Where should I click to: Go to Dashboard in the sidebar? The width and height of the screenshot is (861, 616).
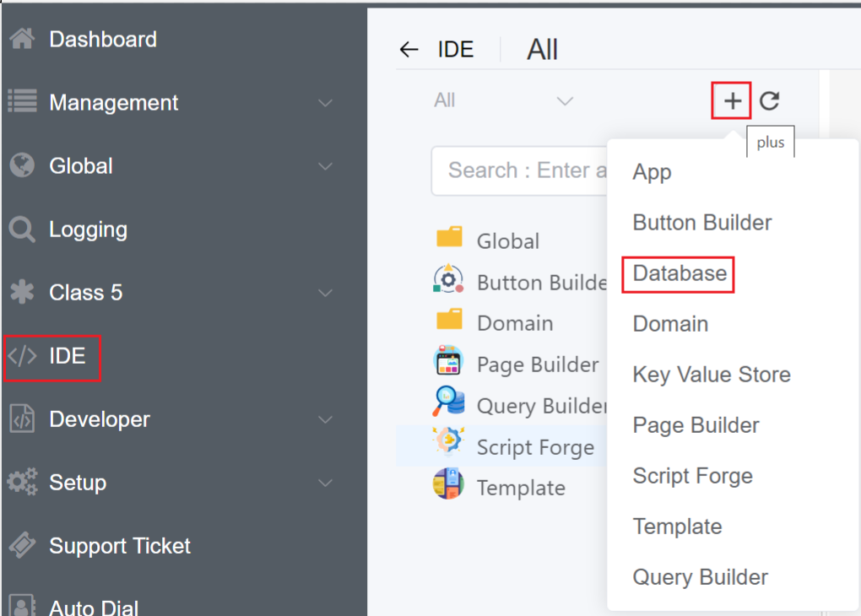click(102, 40)
